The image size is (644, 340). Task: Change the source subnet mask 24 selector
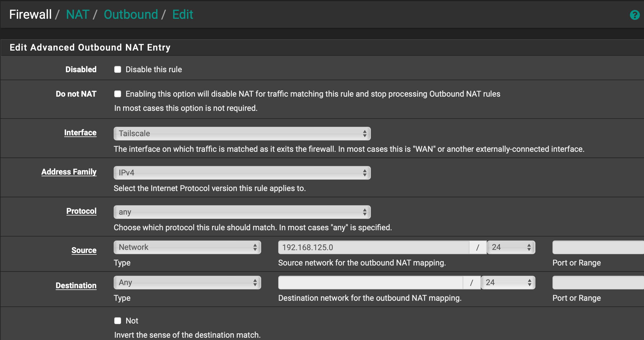pos(511,247)
